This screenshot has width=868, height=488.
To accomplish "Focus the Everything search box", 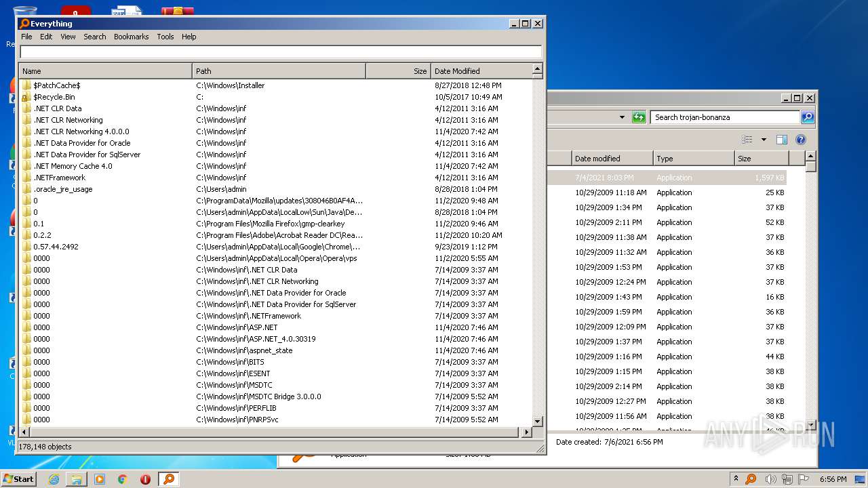I will 281,52.
